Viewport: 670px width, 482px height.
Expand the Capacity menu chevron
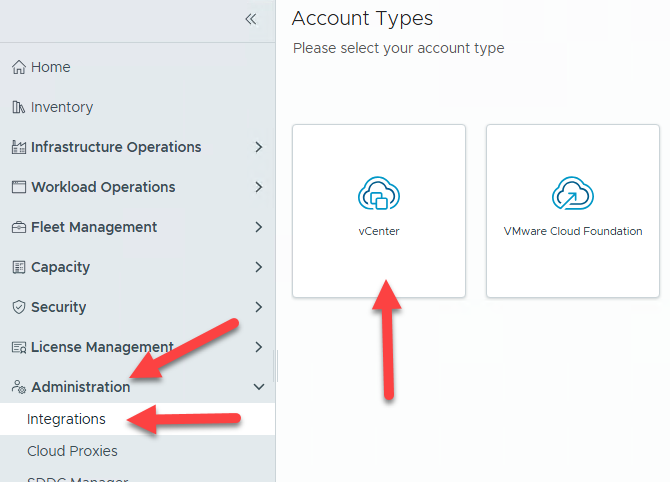point(259,267)
